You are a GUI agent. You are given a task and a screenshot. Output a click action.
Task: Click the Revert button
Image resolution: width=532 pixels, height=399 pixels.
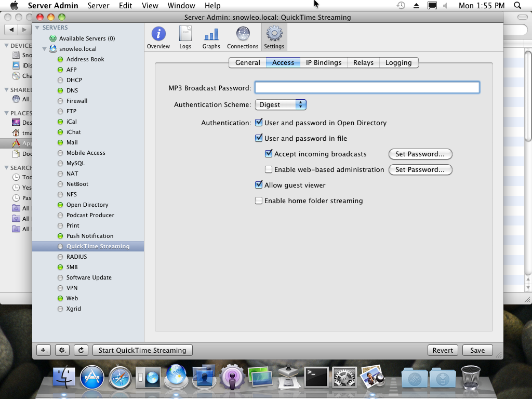point(443,350)
